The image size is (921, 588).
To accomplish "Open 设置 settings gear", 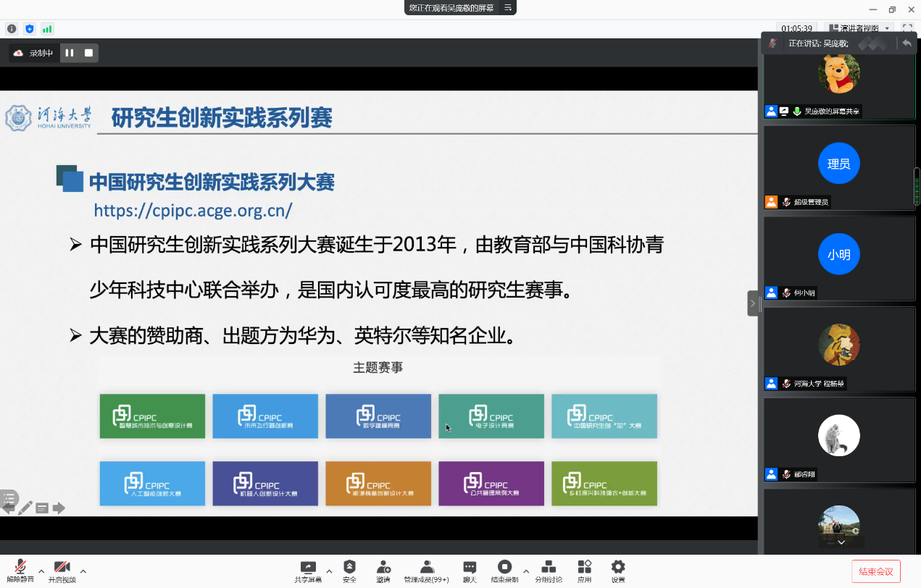I will click(617, 570).
